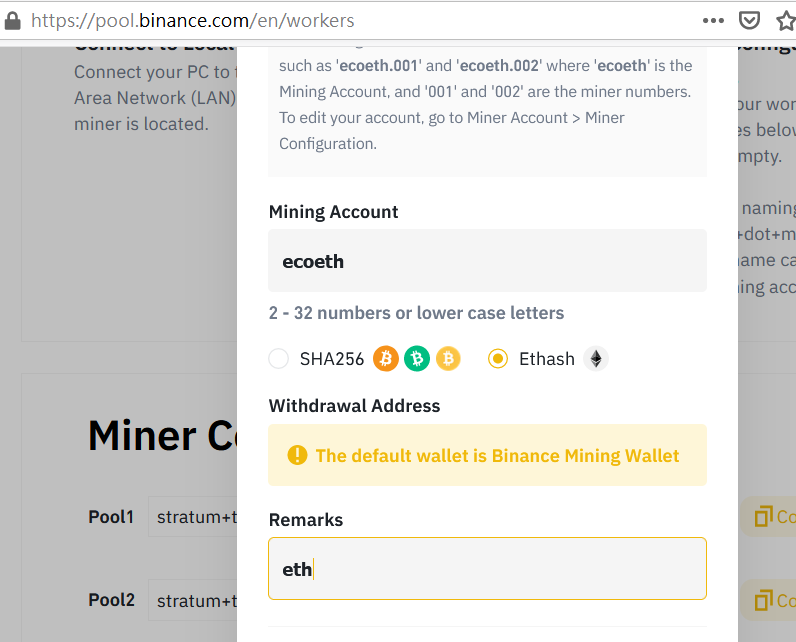The width and height of the screenshot is (796, 642).
Task: Click the Pool1 stratum address field
Action: point(193,517)
